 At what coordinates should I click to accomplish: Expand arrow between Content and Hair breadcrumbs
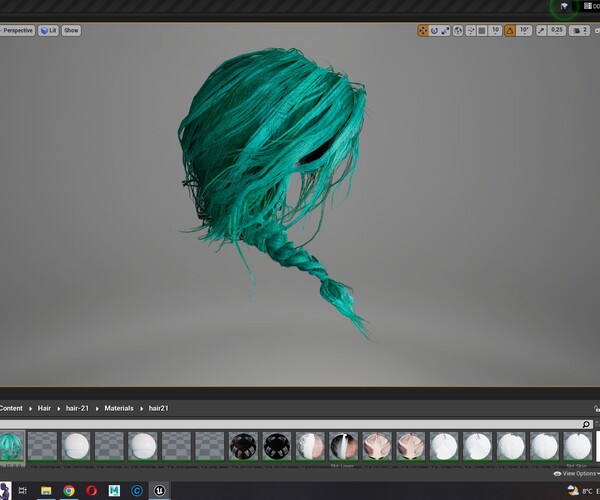point(30,409)
